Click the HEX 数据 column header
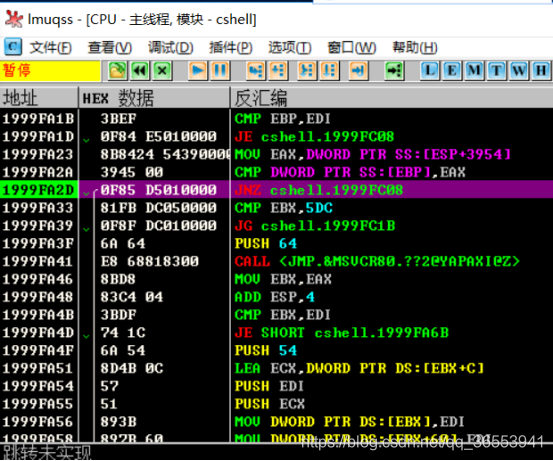Screen dimensions: 553x461 (x=154, y=98)
